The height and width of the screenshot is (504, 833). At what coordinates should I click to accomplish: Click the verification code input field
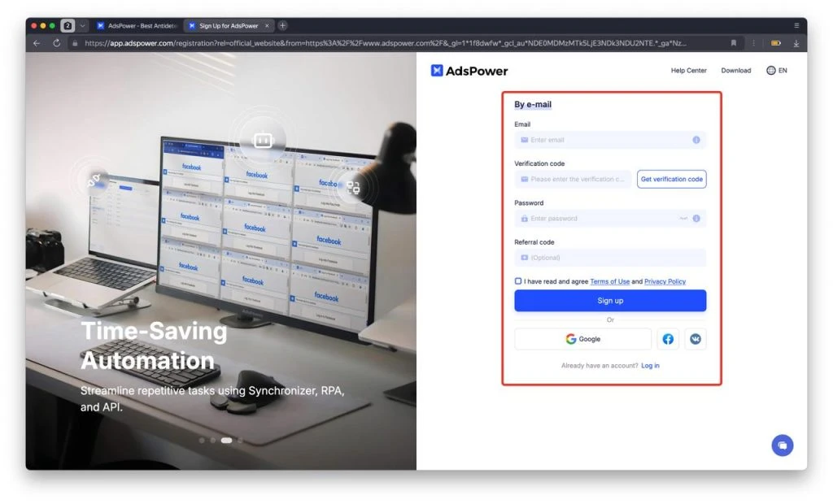click(x=573, y=179)
